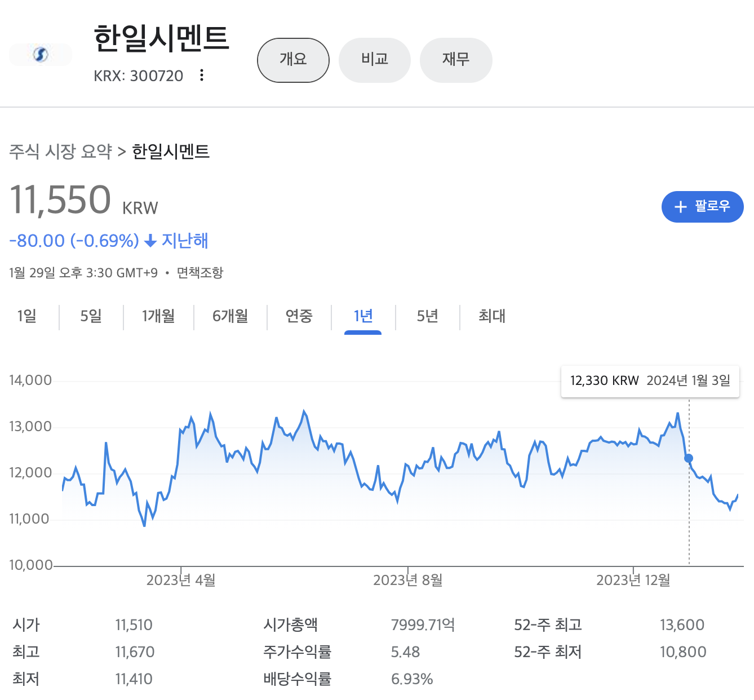Click the 14,000 y-axis label
The width and height of the screenshot is (754, 700).
(x=30, y=380)
